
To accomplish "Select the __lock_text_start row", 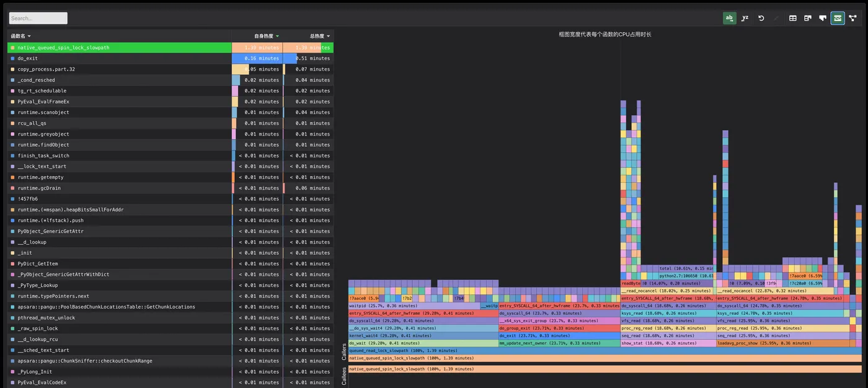I will [x=170, y=166].
